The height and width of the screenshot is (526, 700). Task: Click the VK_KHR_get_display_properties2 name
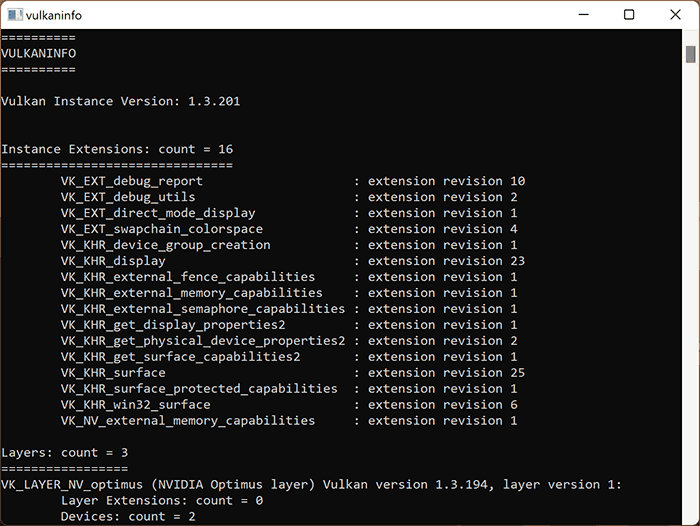(x=173, y=325)
